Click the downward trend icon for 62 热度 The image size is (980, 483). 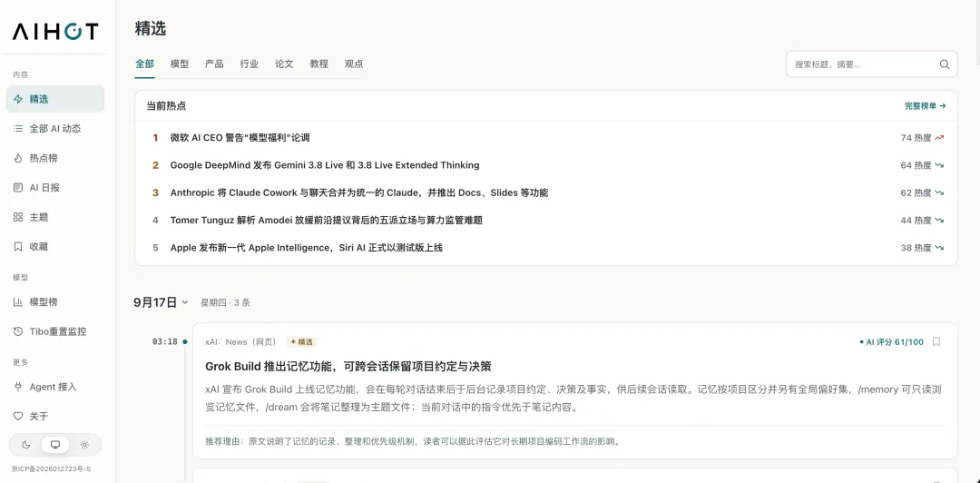coord(939,192)
